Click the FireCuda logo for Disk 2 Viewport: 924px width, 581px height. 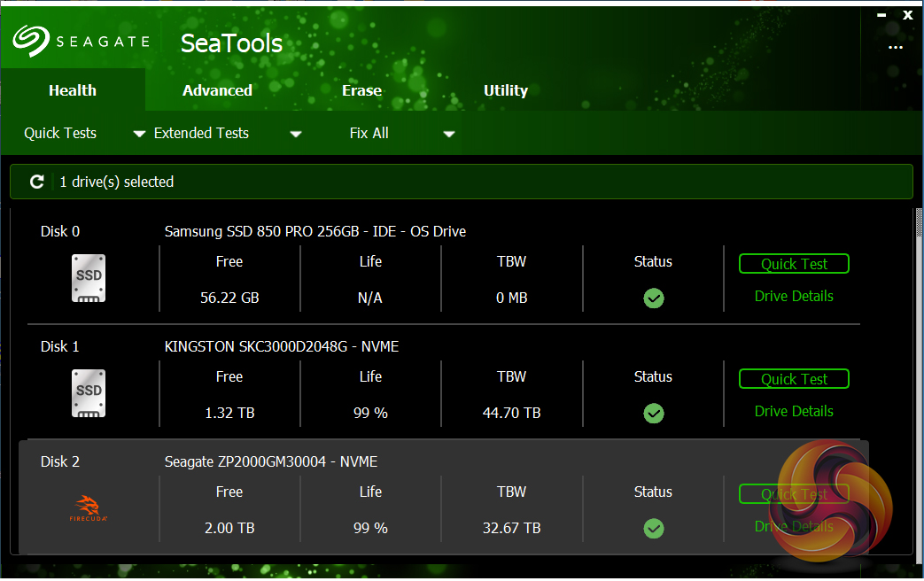click(x=89, y=508)
